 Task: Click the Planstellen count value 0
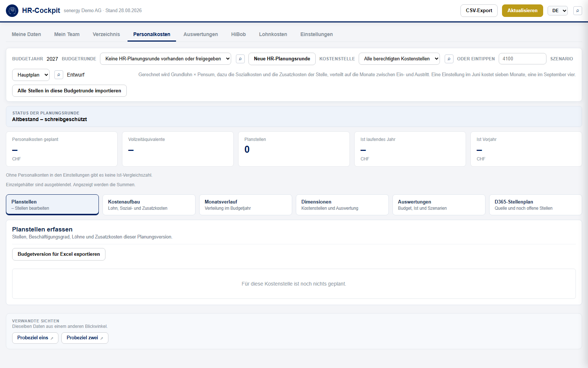(247, 149)
